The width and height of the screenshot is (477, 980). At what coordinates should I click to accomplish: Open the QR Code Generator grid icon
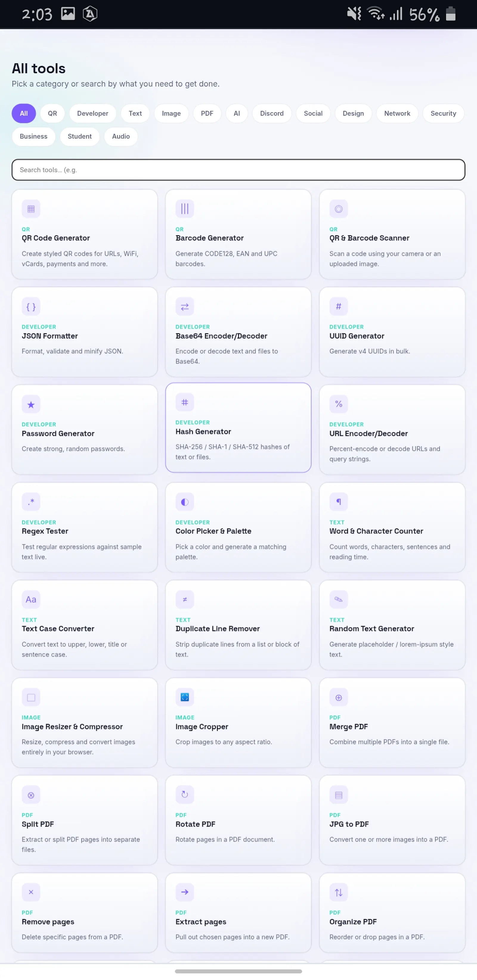31,209
